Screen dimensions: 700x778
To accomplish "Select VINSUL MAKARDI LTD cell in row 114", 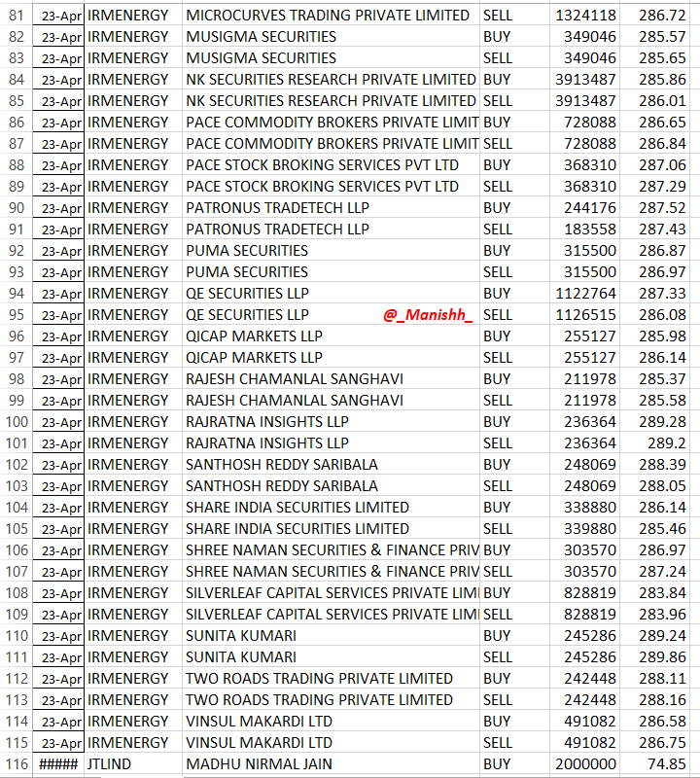I will (x=331, y=721).
